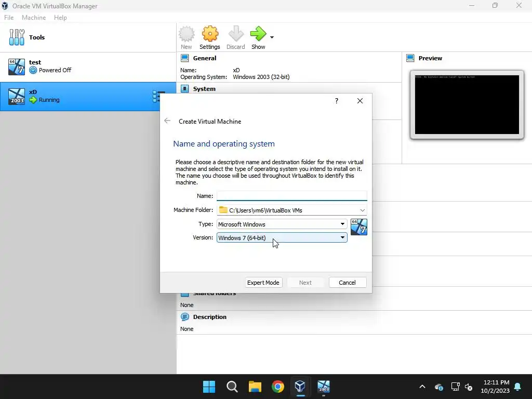Click the xD VM Windows 2003 icon
Viewport: 532px width, 399px height.
17,96
